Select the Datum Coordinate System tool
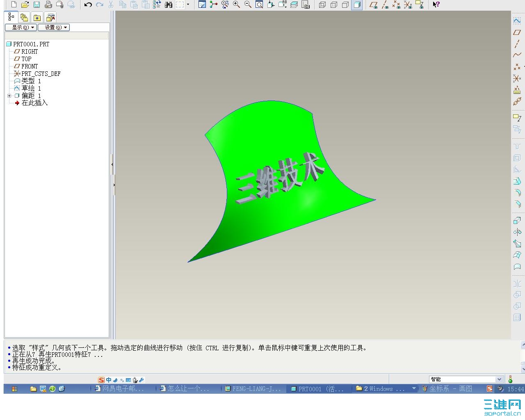This screenshot has height=420, width=525. pyautogui.click(x=517, y=78)
